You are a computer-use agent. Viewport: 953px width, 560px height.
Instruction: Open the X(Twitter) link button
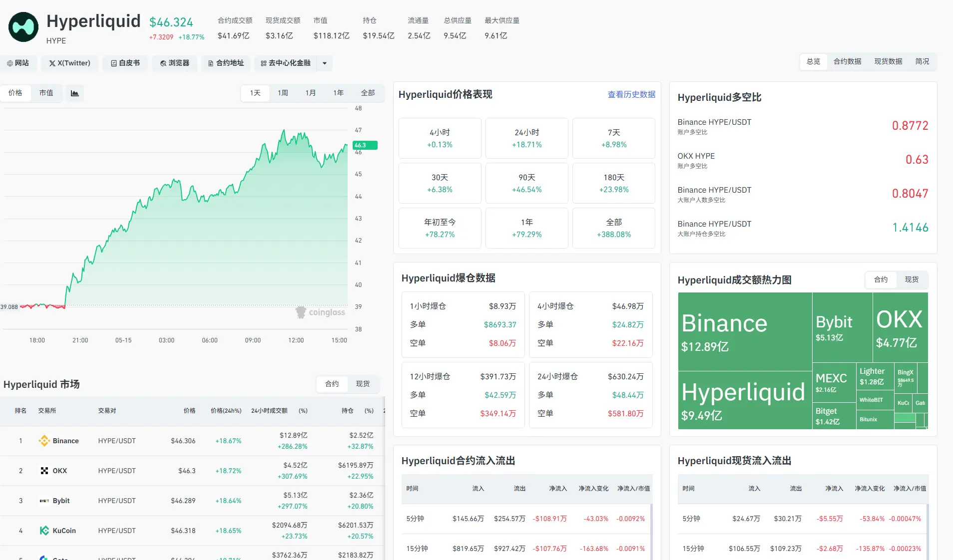point(69,63)
